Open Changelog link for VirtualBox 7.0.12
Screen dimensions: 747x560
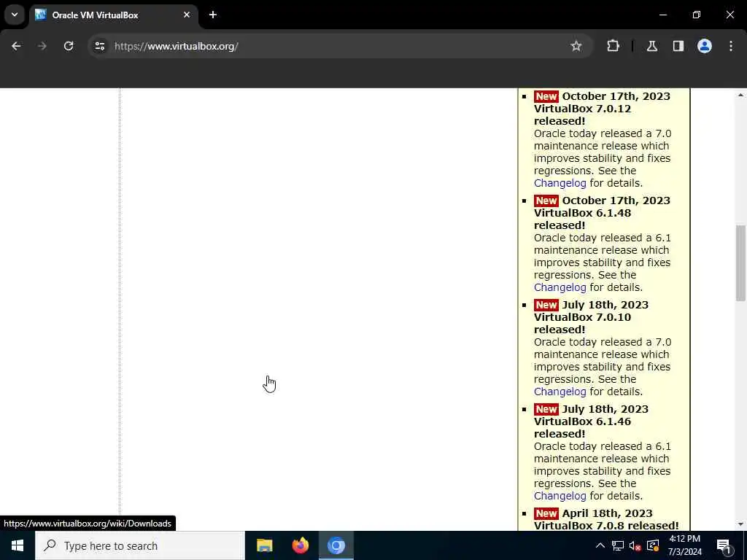coord(560,183)
